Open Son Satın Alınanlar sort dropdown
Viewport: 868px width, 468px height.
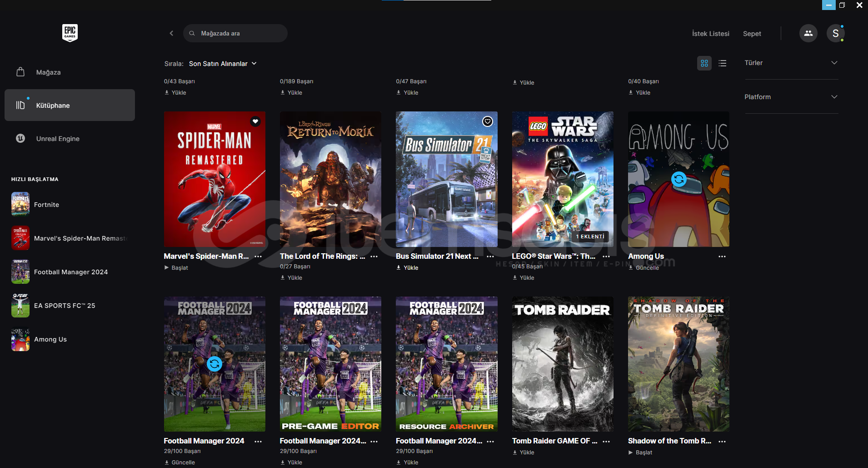(223, 64)
